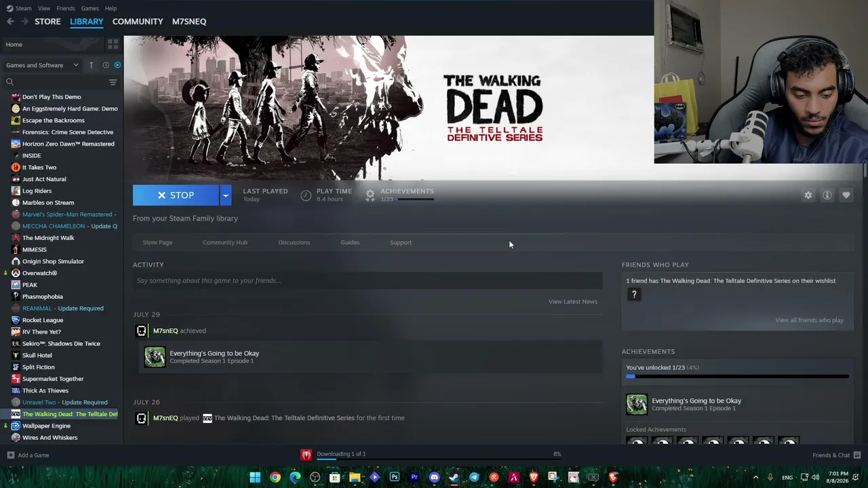Add game to favorites with heart icon

tap(846, 195)
